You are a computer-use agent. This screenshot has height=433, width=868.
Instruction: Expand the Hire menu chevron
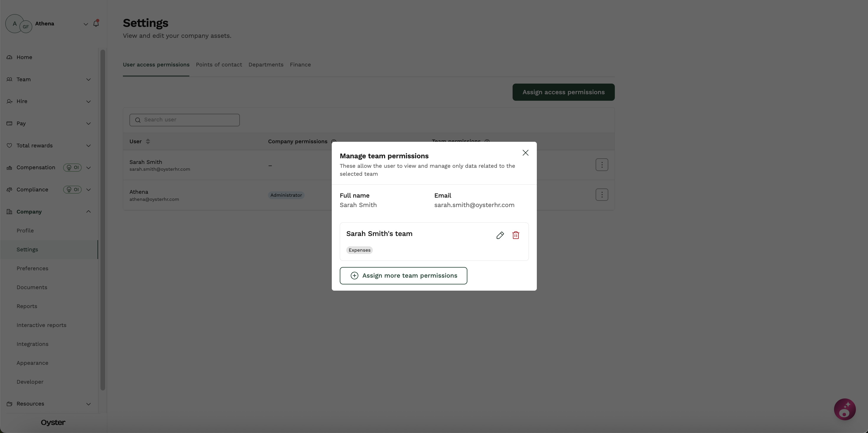88,101
